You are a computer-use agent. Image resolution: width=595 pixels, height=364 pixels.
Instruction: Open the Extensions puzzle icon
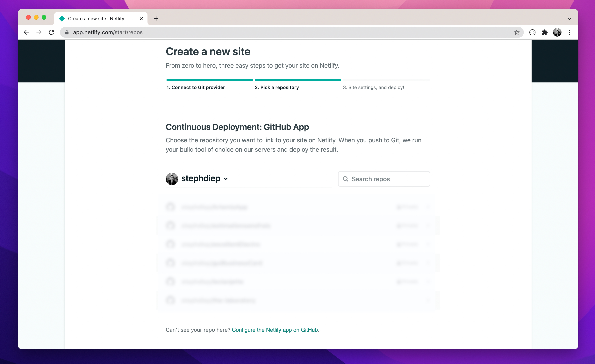click(545, 32)
